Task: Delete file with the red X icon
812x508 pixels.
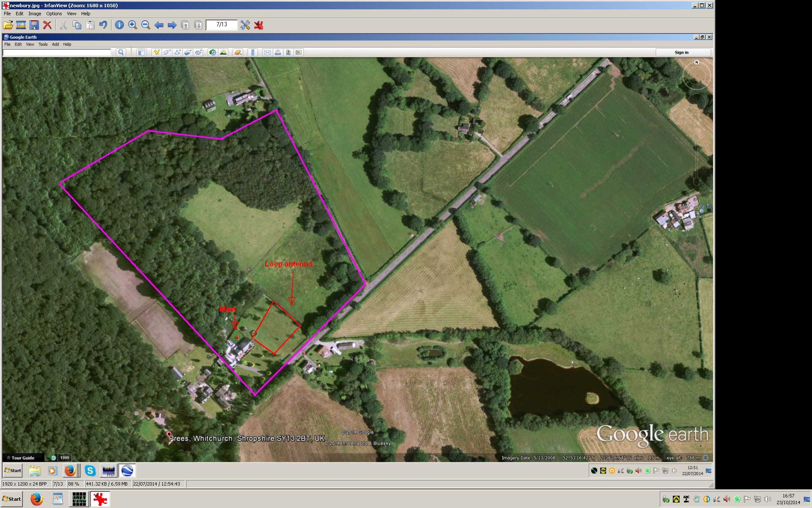Action: coord(47,25)
